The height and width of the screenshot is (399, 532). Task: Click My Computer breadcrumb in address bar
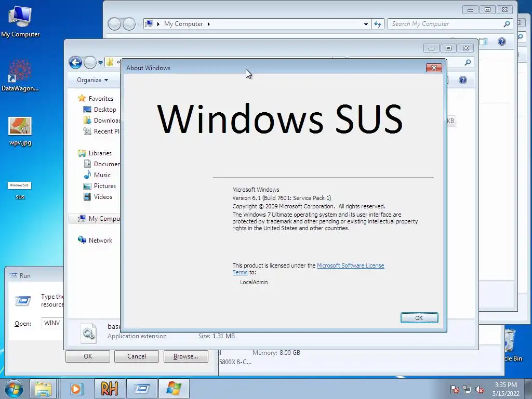tap(183, 24)
